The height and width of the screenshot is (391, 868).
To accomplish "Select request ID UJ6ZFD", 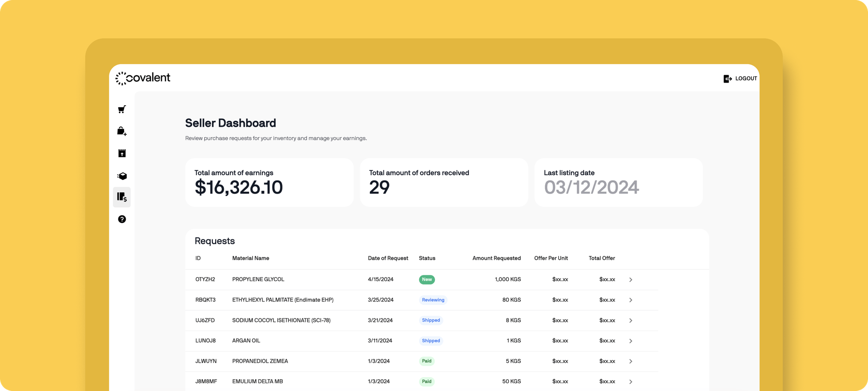I will 205,321.
